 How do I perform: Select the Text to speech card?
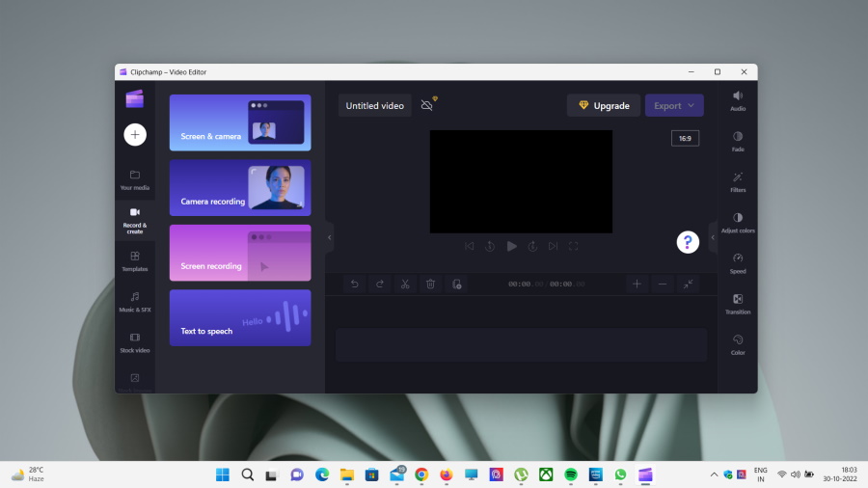(240, 317)
